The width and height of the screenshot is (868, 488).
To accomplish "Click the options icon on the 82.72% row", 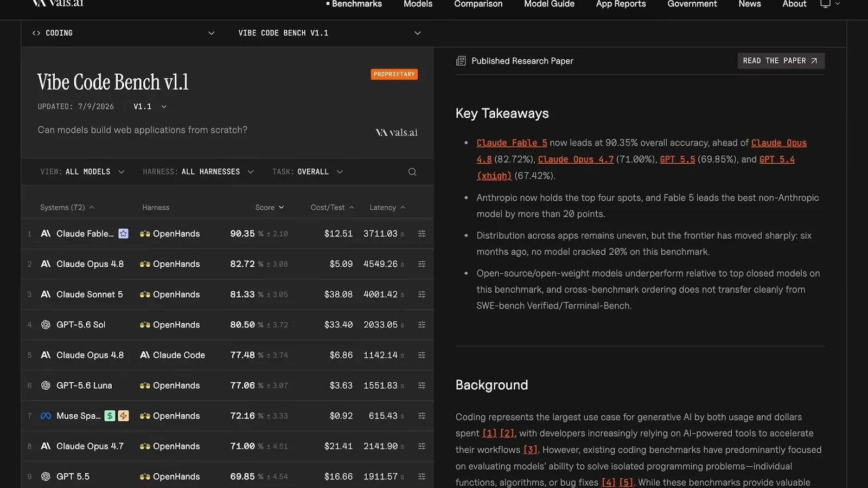I will (422, 264).
